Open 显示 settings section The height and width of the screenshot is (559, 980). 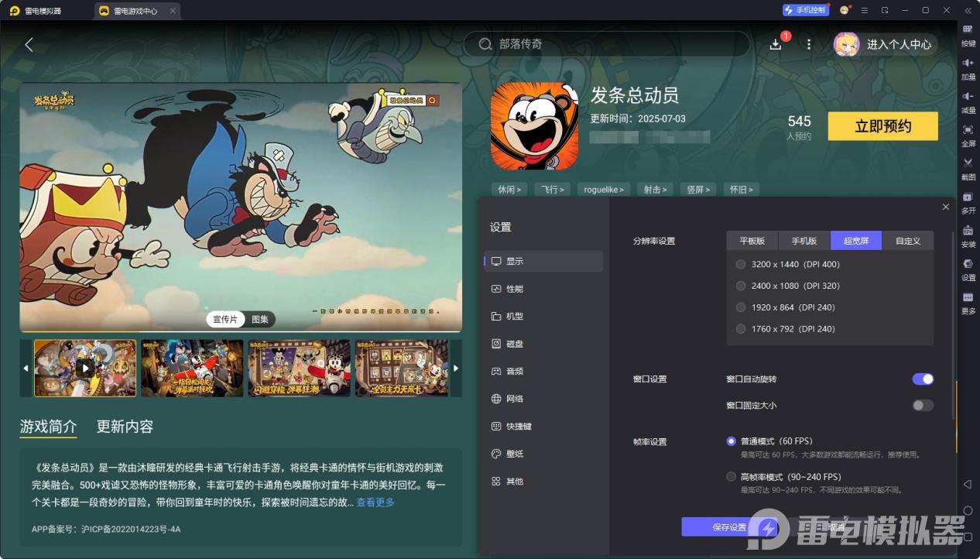543,261
